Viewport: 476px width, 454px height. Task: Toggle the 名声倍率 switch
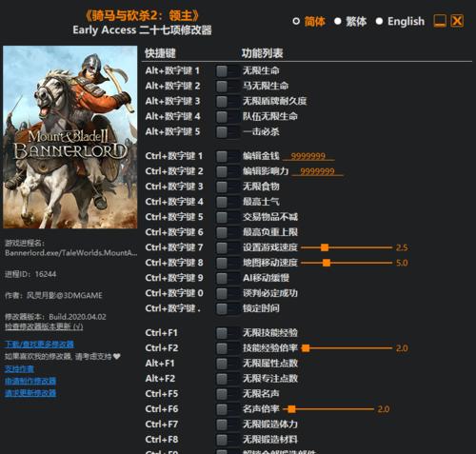pyautogui.click(x=228, y=409)
